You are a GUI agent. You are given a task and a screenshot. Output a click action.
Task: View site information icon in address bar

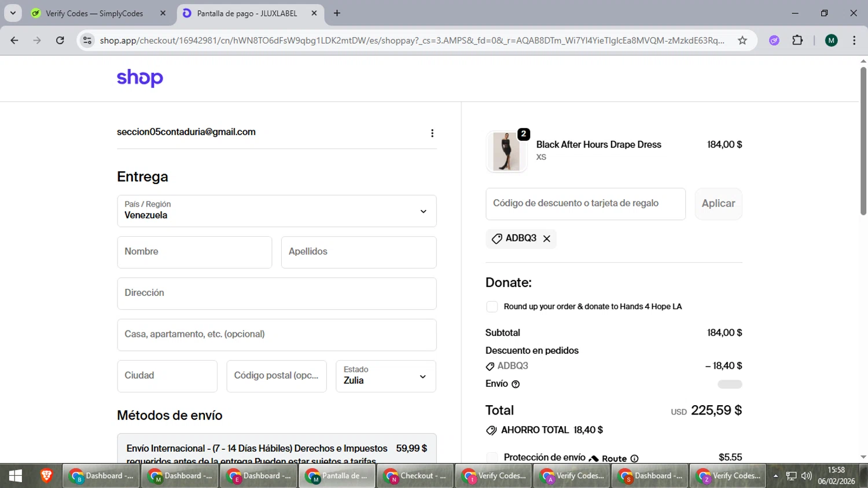(87, 41)
